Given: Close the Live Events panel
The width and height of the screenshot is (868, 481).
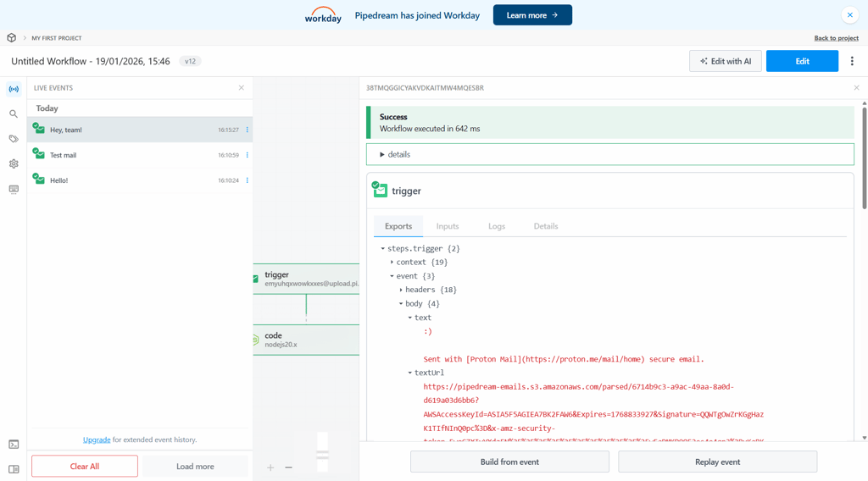Looking at the screenshot, I should coord(242,88).
